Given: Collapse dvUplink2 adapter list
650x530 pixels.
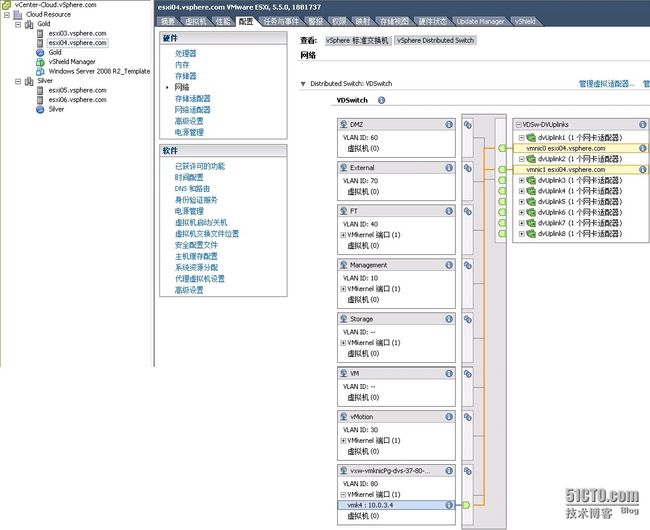Looking at the screenshot, I should tap(522, 159).
